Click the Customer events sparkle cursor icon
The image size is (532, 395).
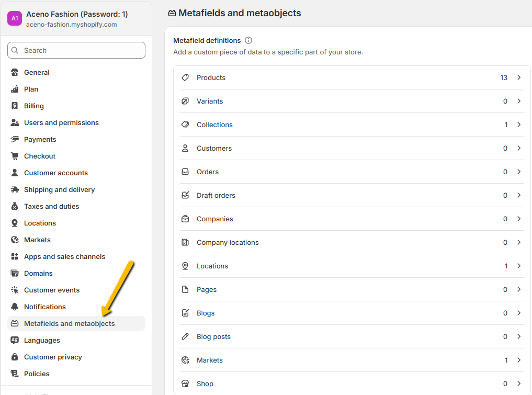[x=15, y=290]
